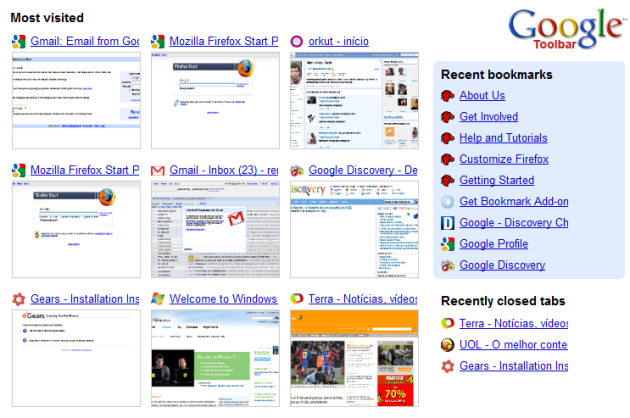Click the icon beside Get Bookmark Add-on

point(448,202)
